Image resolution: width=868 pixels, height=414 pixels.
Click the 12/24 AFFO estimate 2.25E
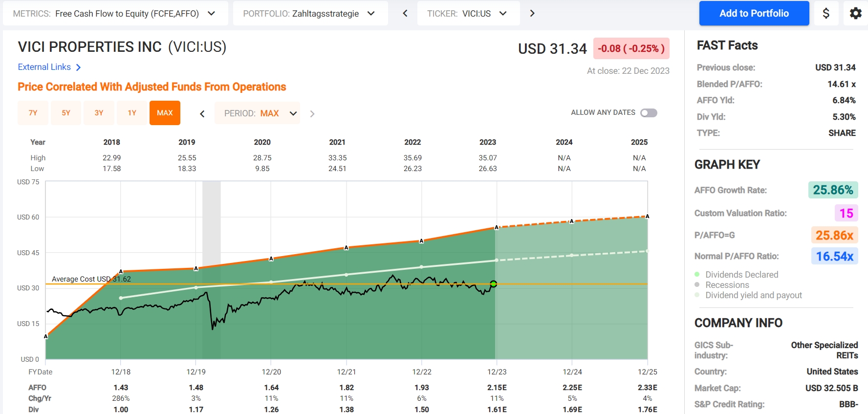(572, 388)
